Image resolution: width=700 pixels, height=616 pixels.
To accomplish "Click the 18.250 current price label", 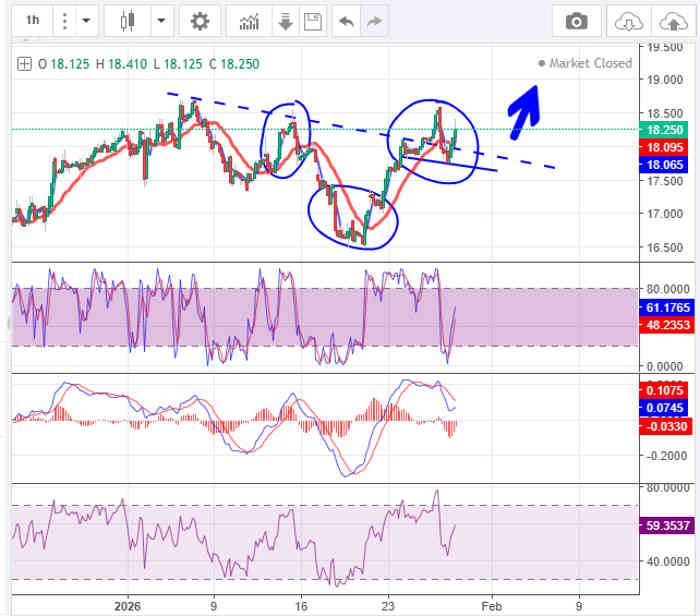I will click(x=664, y=130).
